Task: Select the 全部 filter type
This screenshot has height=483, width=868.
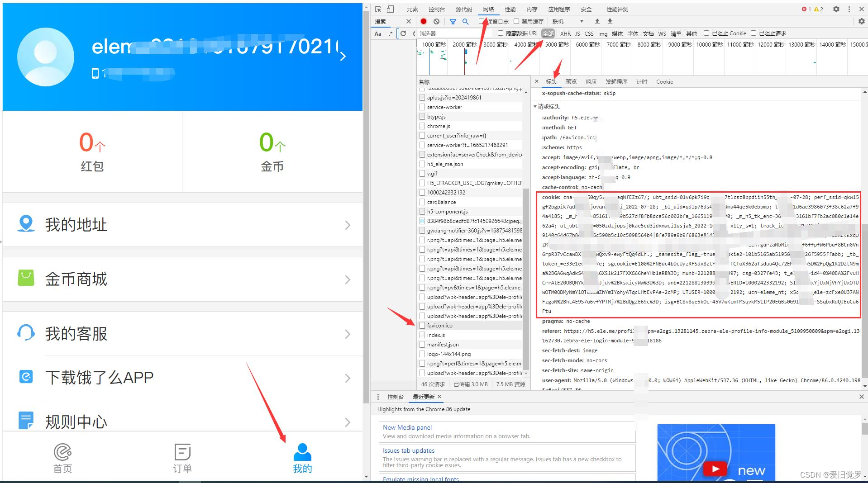Action: click(x=548, y=33)
